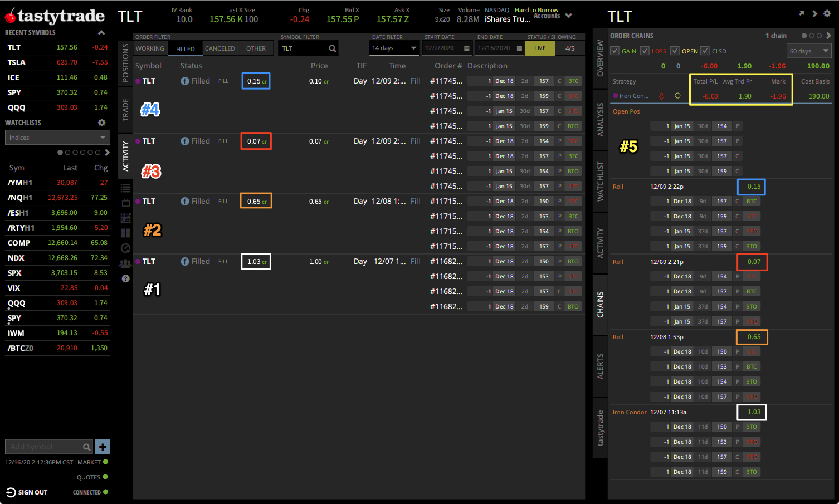Uncheck the OPEN filter checkbox
Screen dimensions: 839x504
[x=674, y=50]
